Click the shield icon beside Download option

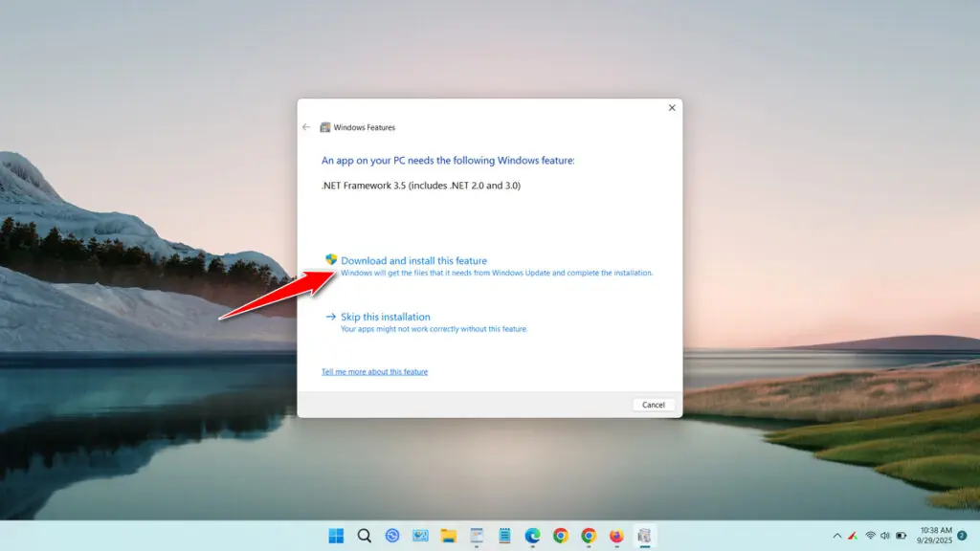point(333,260)
